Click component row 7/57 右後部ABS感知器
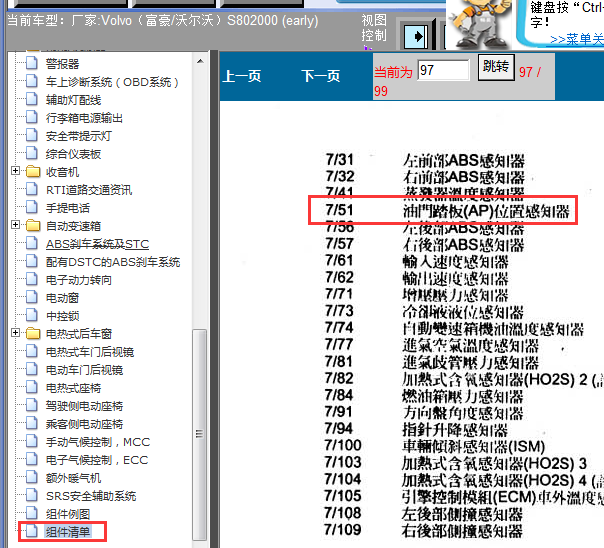 [x=425, y=244]
